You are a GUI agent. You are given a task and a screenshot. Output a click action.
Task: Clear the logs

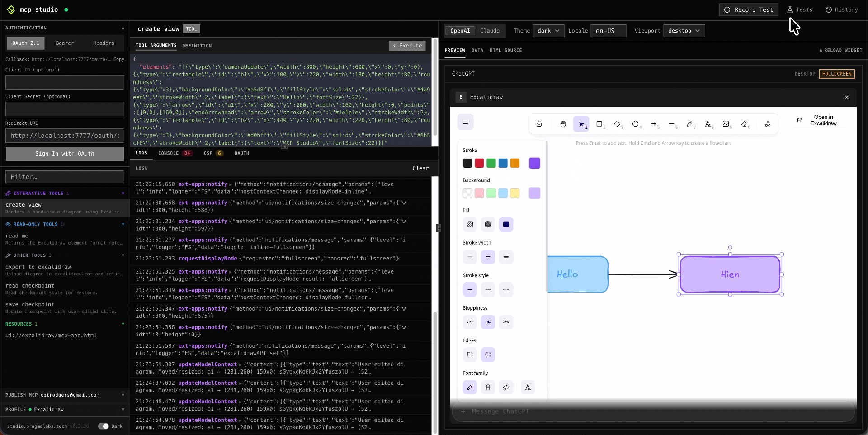420,168
